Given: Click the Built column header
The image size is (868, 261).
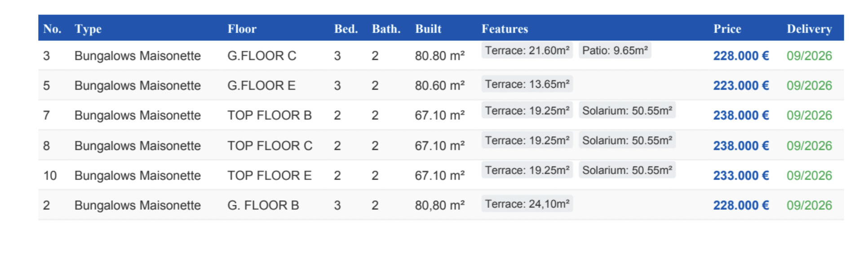Looking at the screenshot, I should pyautogui.click(x=428, y=29).
